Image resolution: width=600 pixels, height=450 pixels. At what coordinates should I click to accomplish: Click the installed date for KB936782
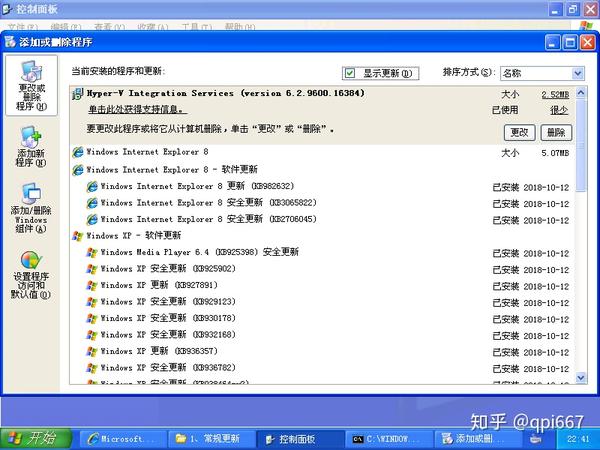tap(546, 369)
